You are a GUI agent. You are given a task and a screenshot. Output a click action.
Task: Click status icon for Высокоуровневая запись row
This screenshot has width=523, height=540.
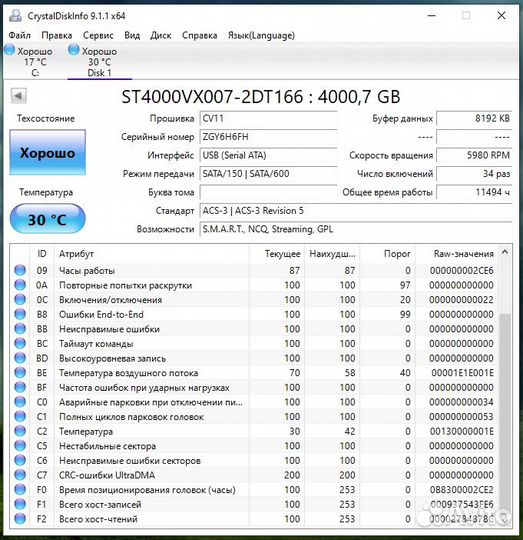[x=20, y=358]
